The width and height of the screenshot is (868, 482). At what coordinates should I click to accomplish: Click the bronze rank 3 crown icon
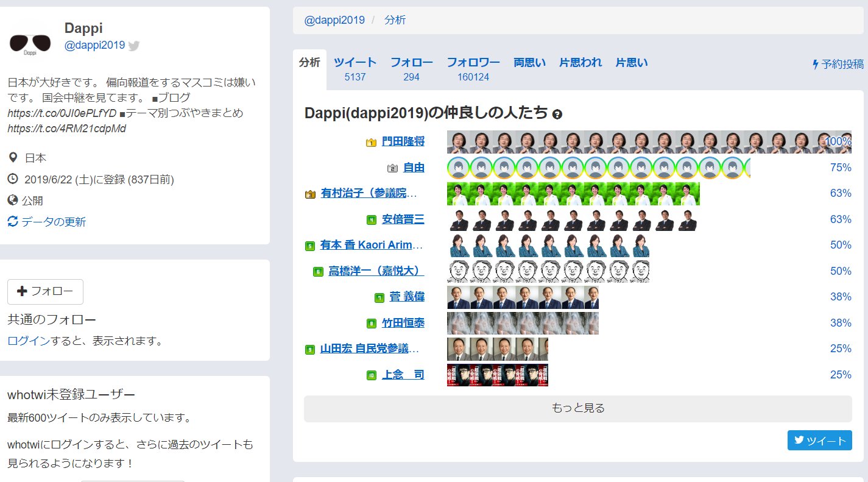[310, 194]
